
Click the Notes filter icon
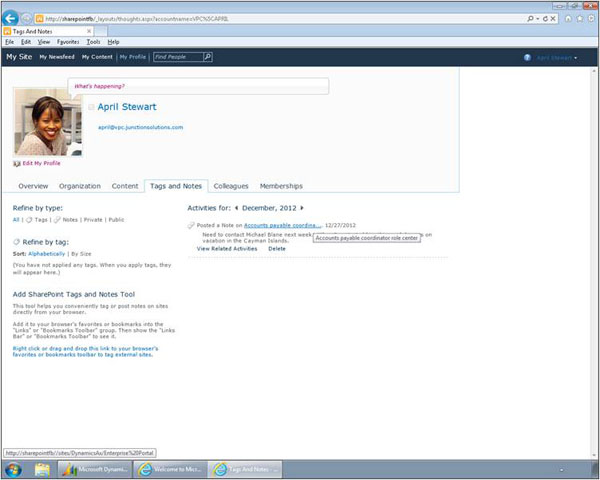pos(57,220)
